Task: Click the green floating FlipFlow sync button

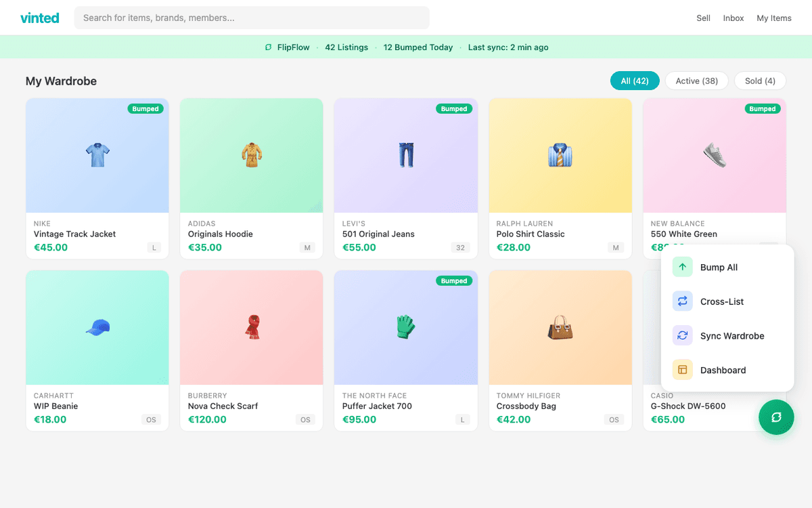Action: coord(776,417)
